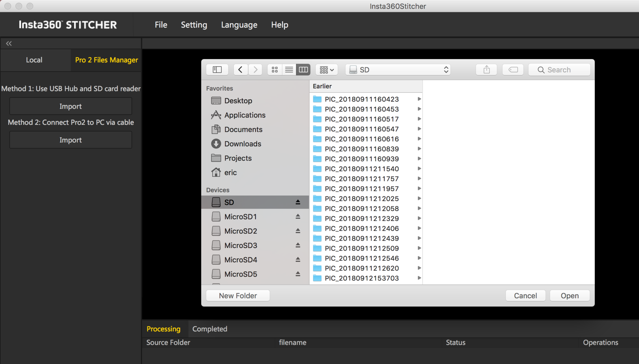The width and height of the screenshot is (639, 364).
Task: Select folder PIC_20180911212406
Action: [366, 229]
